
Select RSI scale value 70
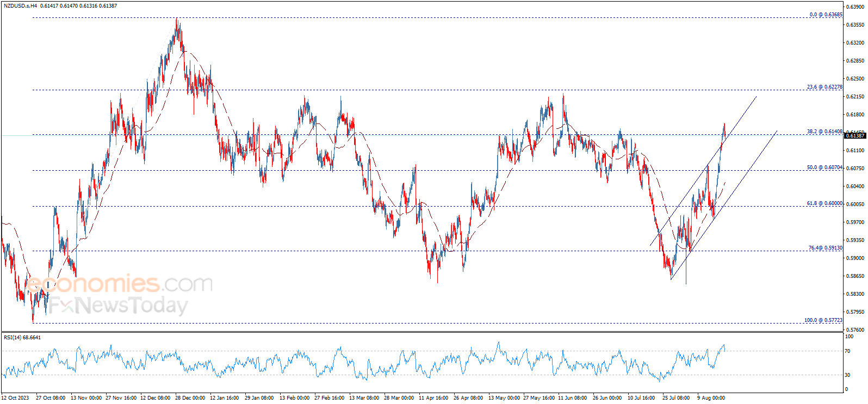847,351
